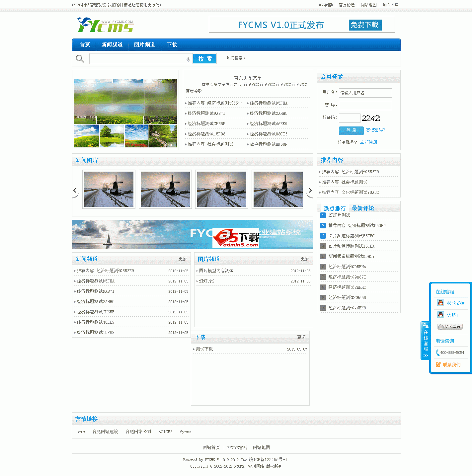Open the 立即注册 registration link
This screenshot has width=472, height=476.
[369, 142]
